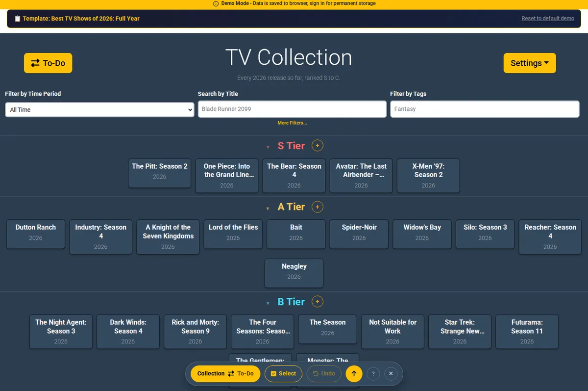Select the Spider-Noir card

tap(359, 234)
